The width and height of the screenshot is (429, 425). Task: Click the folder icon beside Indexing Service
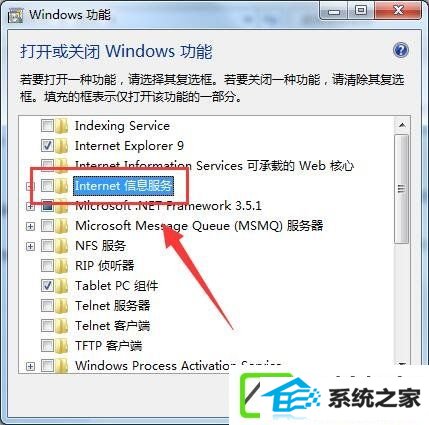(61, 126)
